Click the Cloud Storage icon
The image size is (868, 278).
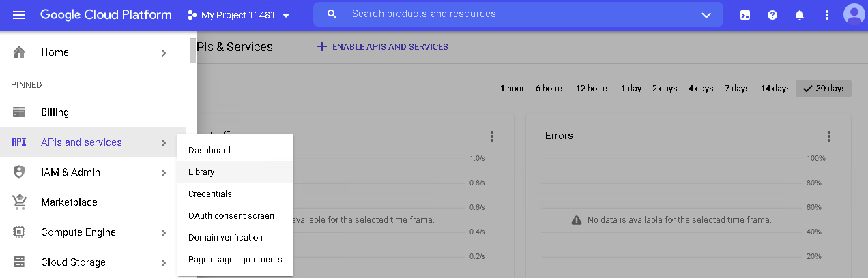point(19,262)
